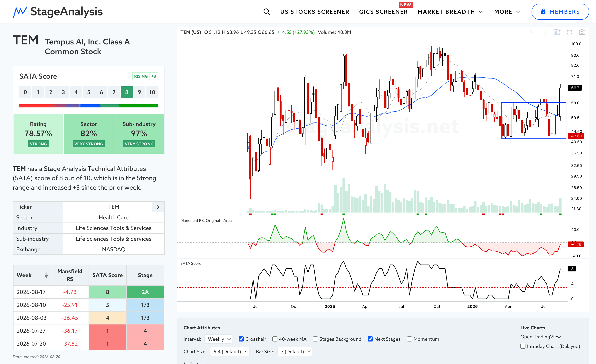Open TradingView live chart link
Viewport: 596px width, 364px height.
(540, 337)
